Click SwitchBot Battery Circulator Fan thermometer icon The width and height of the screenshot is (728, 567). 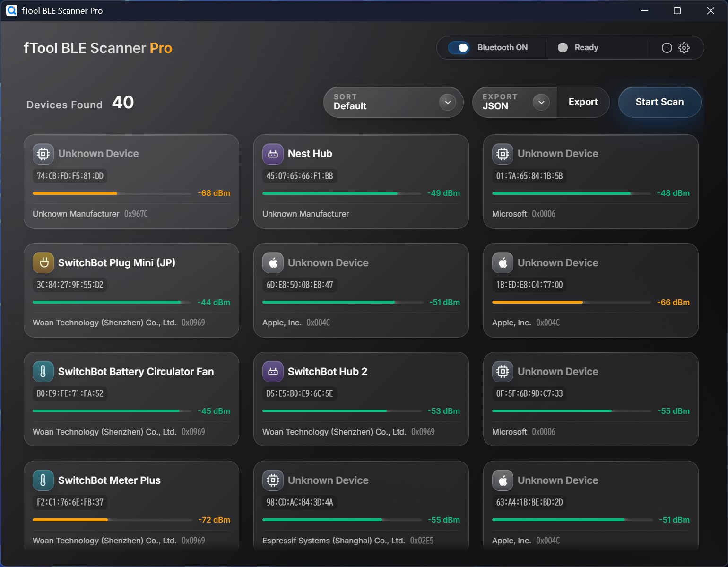pos(43,371)
